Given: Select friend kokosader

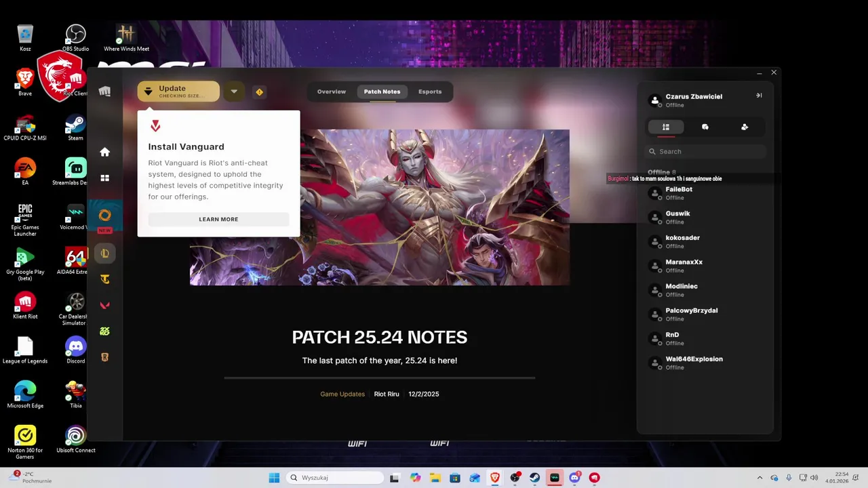Looking at the screenshot, I should click(x=705, y=242).
